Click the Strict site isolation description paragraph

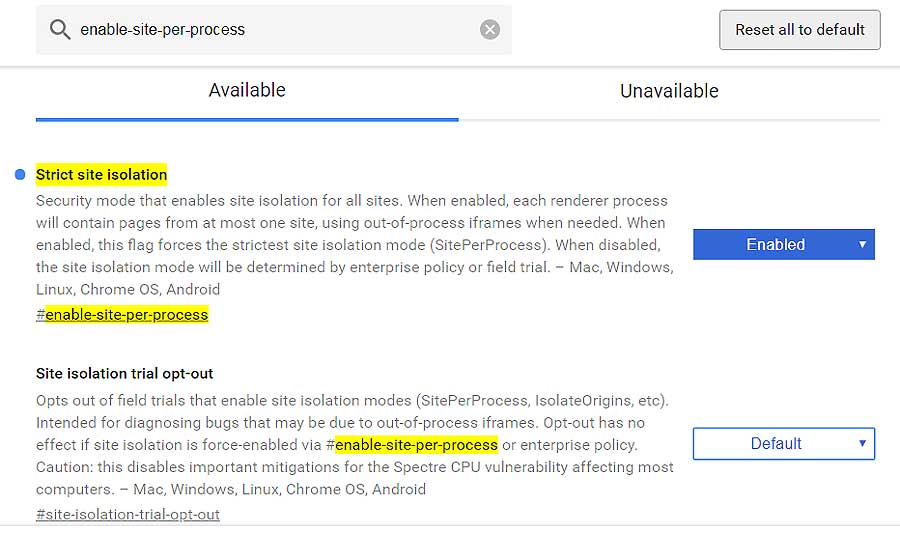(x=355, y=245)
